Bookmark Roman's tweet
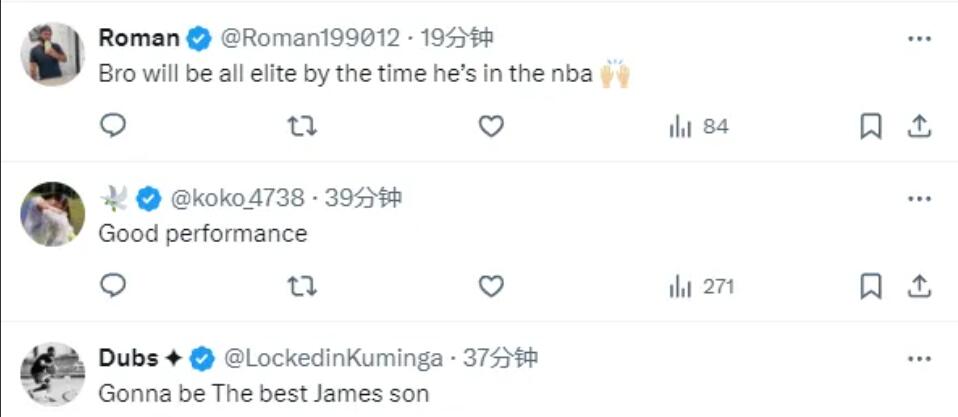The height and width of the screenshot is (417, 958). click(871, 126)
